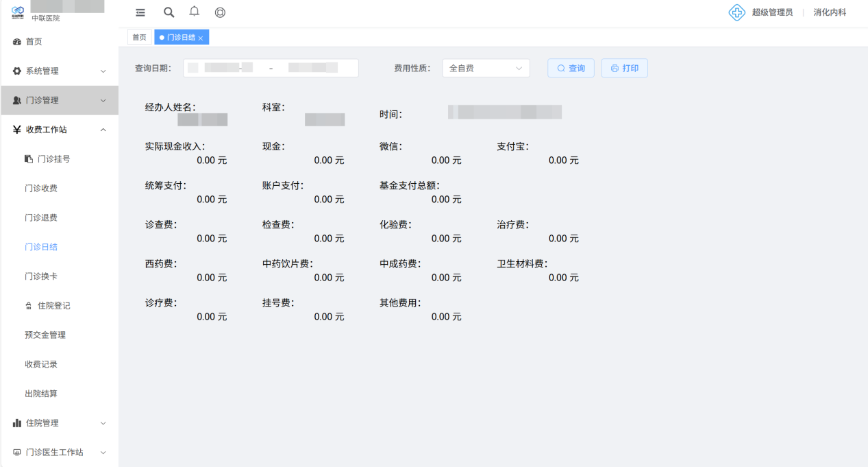Image resolution: width=868 pixels, height=467 pixels.
Task: Click the 住院登记 building icon
Action: (x=29, y=306)
